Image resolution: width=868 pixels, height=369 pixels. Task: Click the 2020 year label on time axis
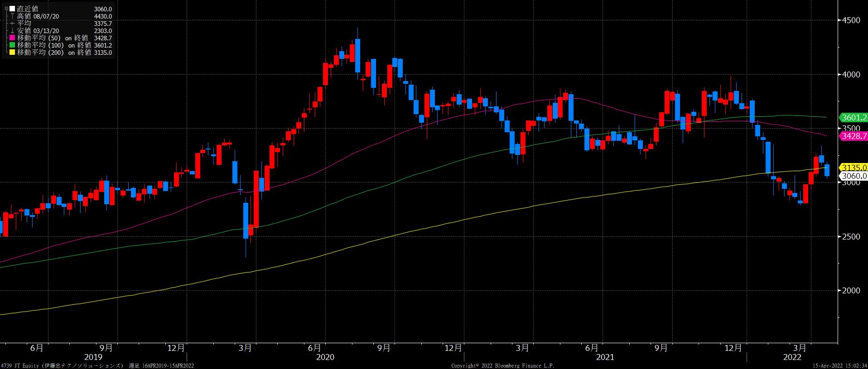coord(325,357)
